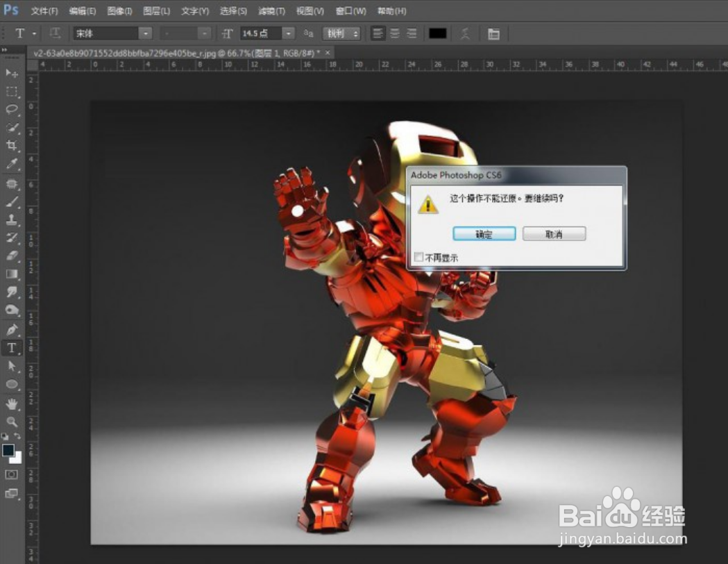728x564 pixels.
Task: Toggle Quick Mask mode
Action: 12,474
